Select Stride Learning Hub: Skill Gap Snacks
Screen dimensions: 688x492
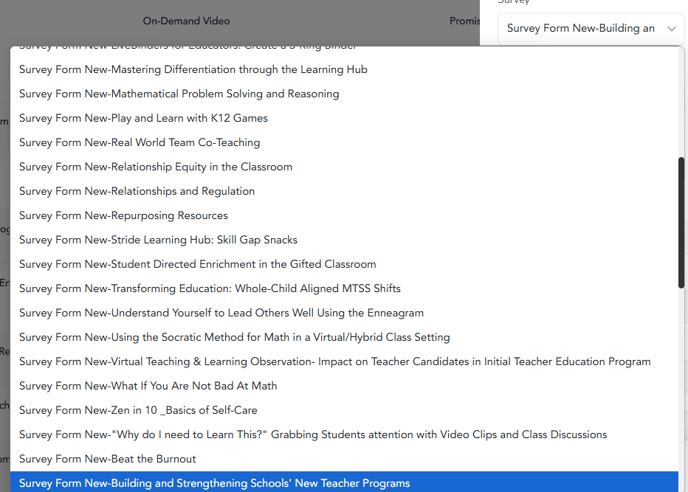click(x=344, y=240)
